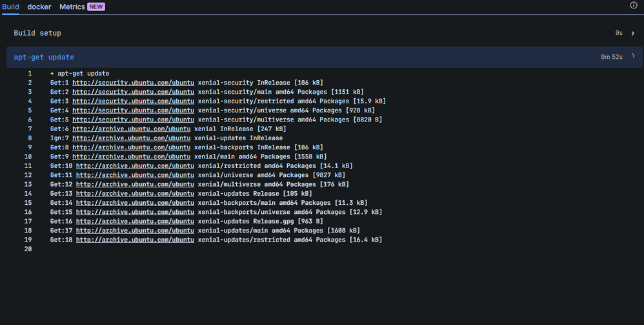The image size is (644, 325).
Task: Switch to the Build tab
Action: 10,6
